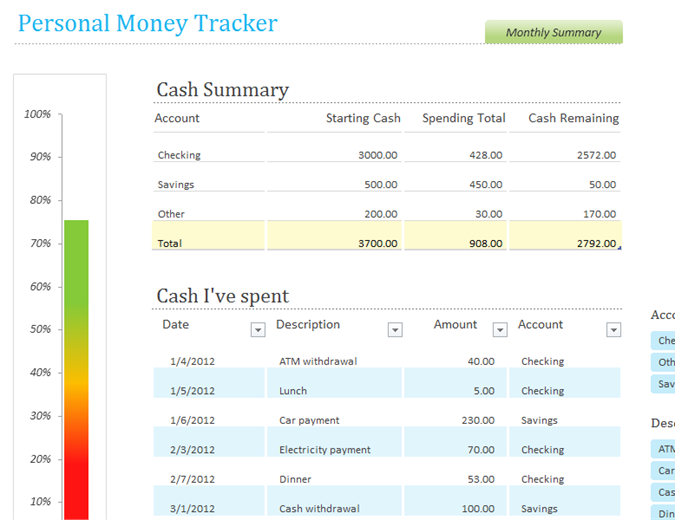The width and height of the screenshot is (675, 520).
Task: Click the Monthly Summary button
Action: click(553, 32)
